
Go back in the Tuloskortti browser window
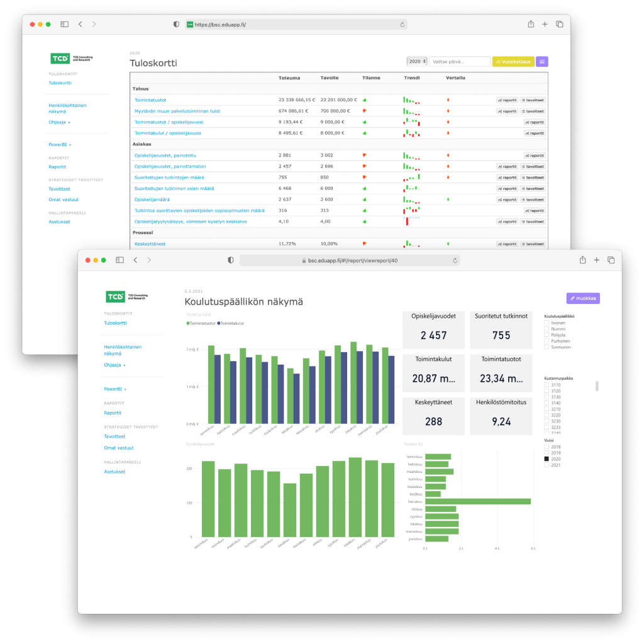80,25
